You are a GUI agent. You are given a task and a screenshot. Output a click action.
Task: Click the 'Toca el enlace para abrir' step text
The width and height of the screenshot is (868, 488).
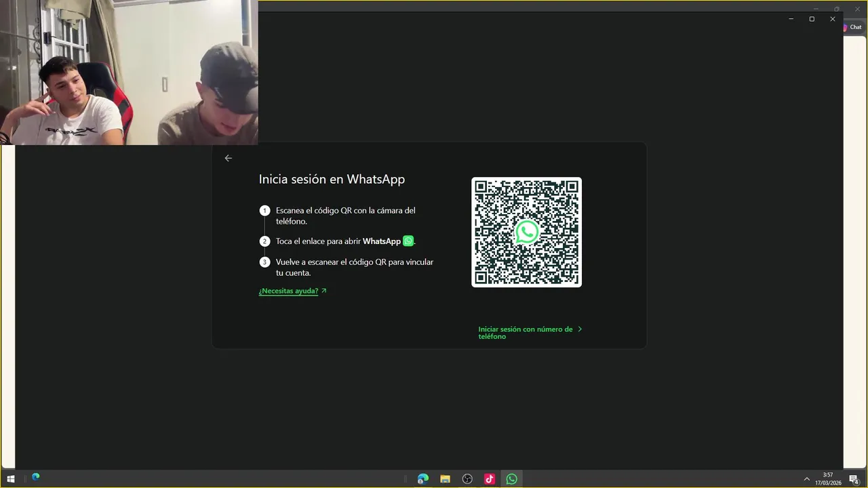(345, 241)
